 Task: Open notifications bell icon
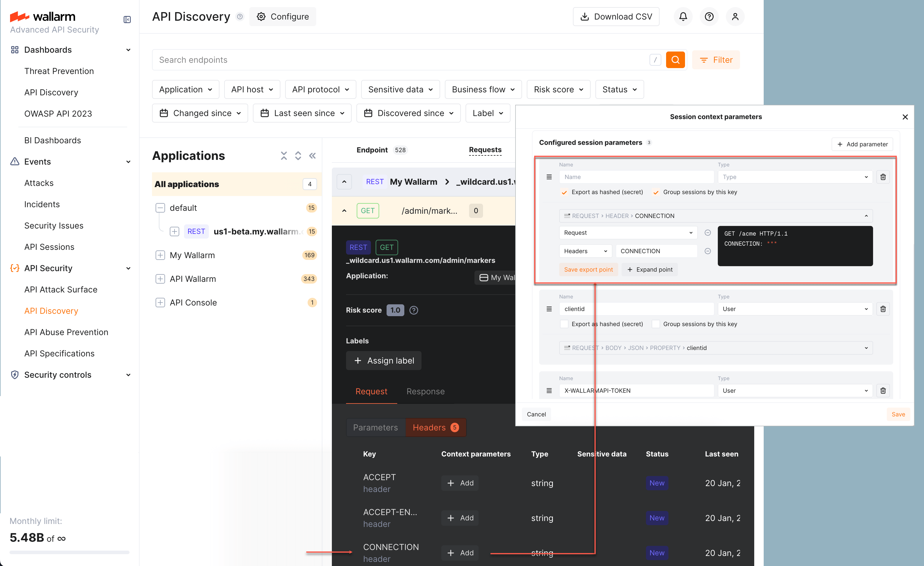[683, 17]
